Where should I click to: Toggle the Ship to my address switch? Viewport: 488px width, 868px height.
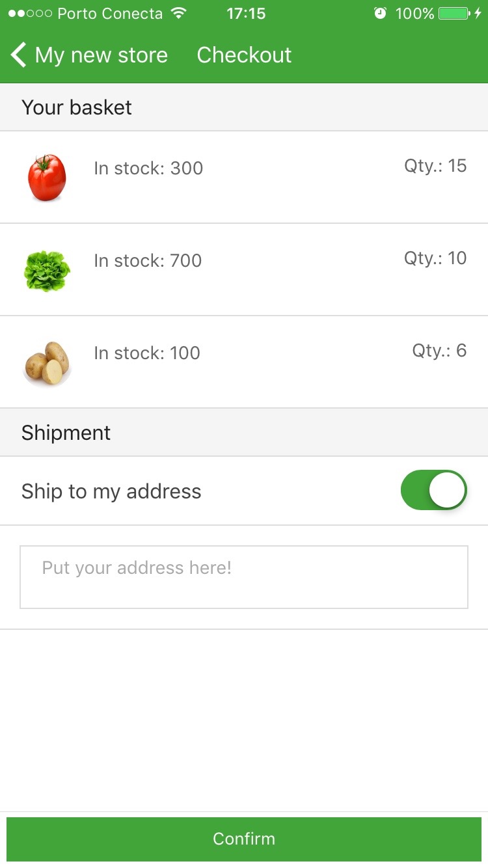(x=434, y=490)
